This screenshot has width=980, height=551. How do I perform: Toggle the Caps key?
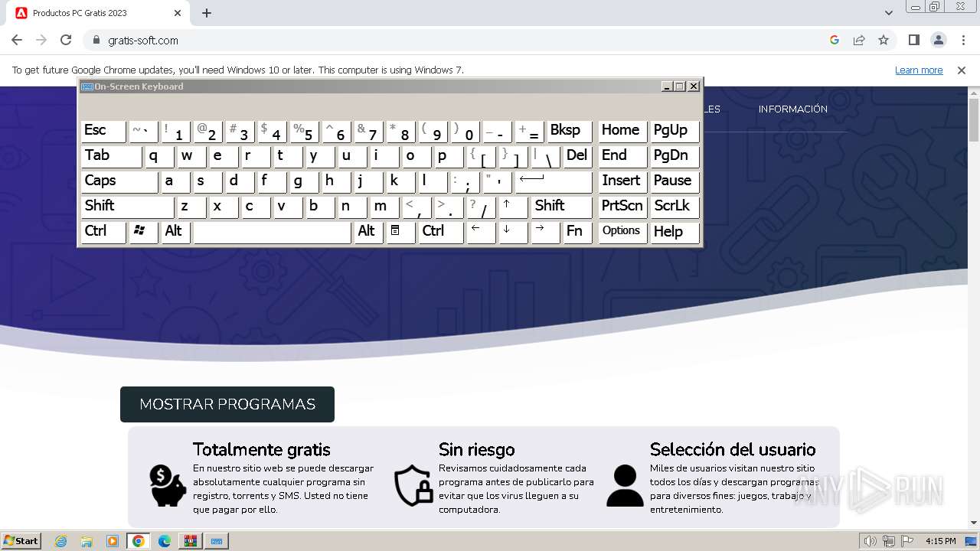(119, 181)
